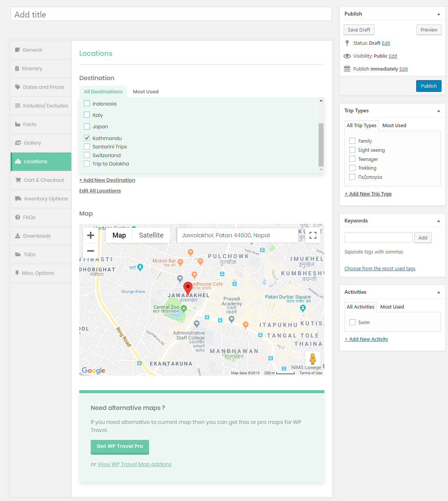Image resolution: width=448 pixels, height=501 pixels.
Task: Uncheck the Kathmandu destination checkbox
Action: [x=87, y=138]
